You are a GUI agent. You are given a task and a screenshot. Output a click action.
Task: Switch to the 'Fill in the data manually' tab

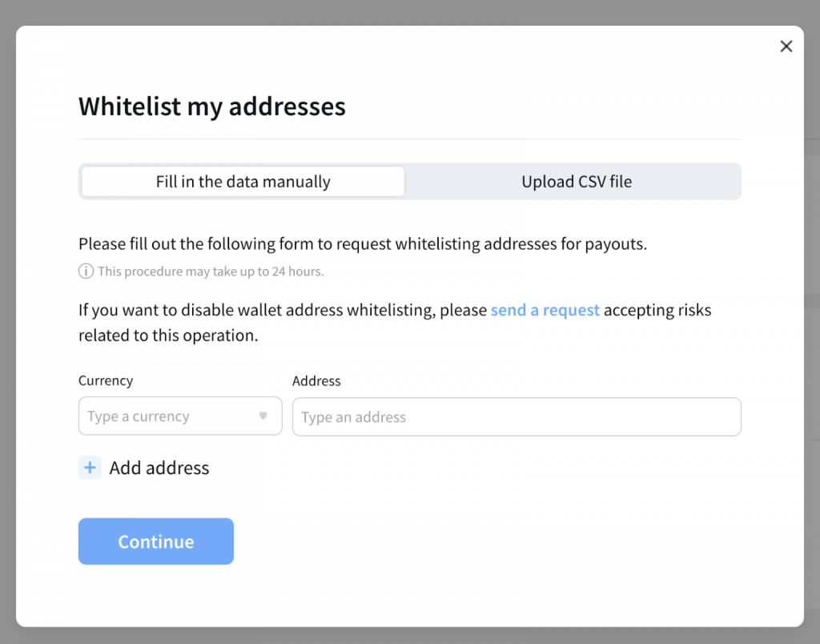(243, 182)
